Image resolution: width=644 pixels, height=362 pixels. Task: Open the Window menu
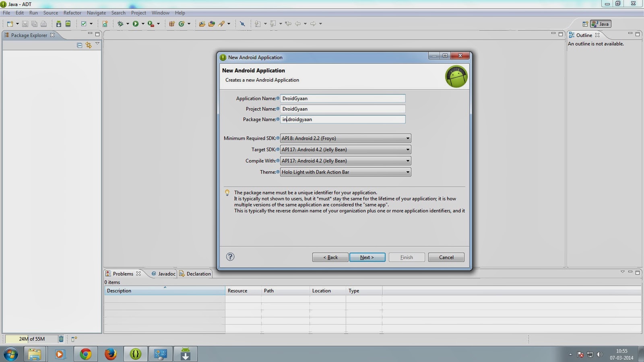(x=160, y=13)
